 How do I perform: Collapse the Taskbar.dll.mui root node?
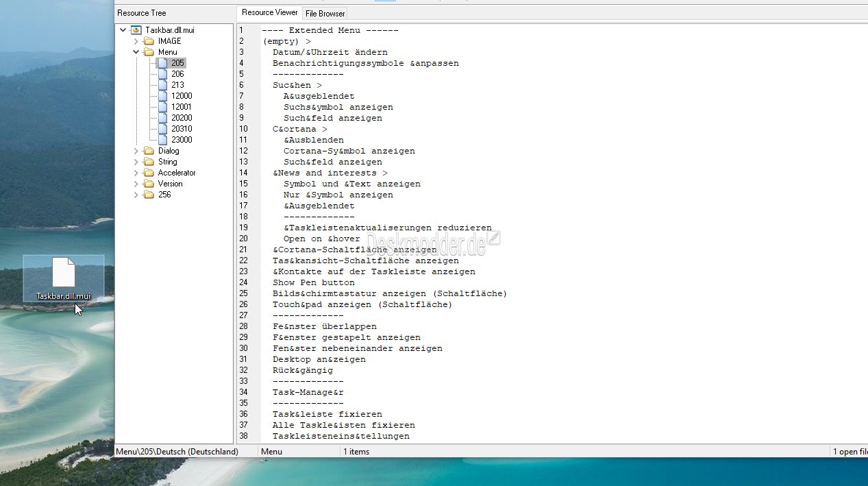click(x=123, y=30)
